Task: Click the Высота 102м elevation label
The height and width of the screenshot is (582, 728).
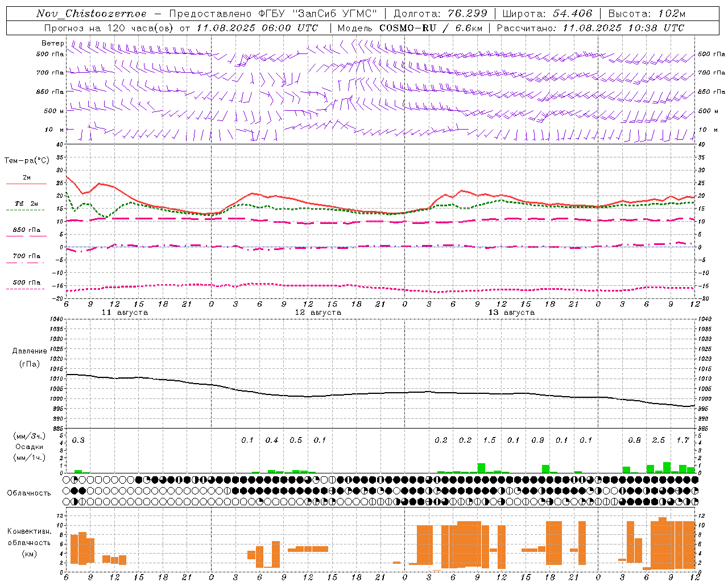Action: 647,14
